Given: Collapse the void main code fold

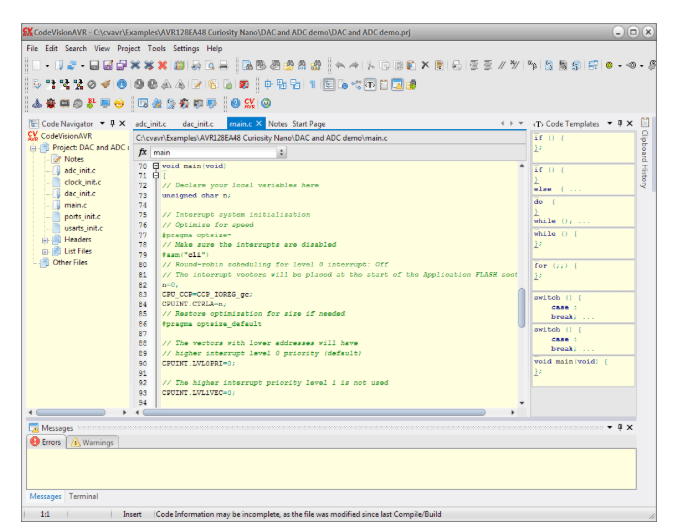Looking at the screenshot, I should (156, 165).
